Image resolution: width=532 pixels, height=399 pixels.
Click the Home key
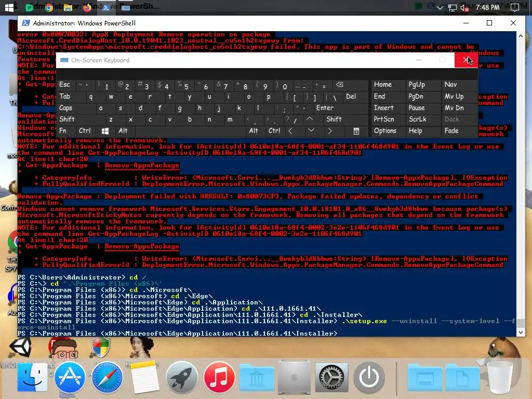(388, 85)
